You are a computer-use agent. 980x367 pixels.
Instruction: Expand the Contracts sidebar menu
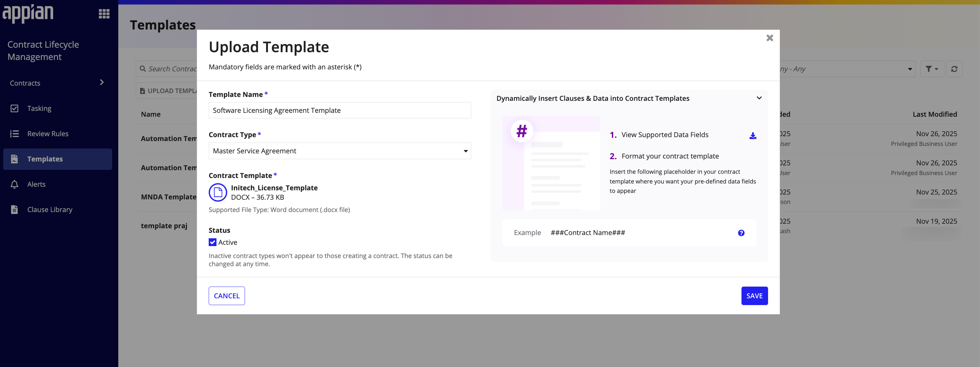click(x=57, y=83)
